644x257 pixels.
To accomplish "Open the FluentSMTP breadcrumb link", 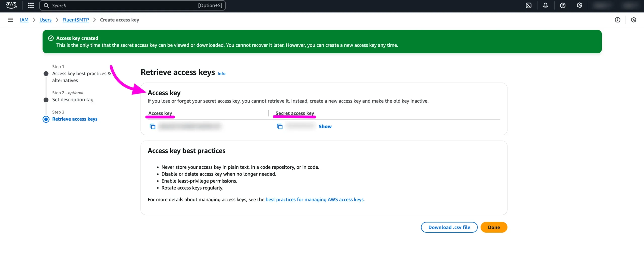I will pos(75,20).
